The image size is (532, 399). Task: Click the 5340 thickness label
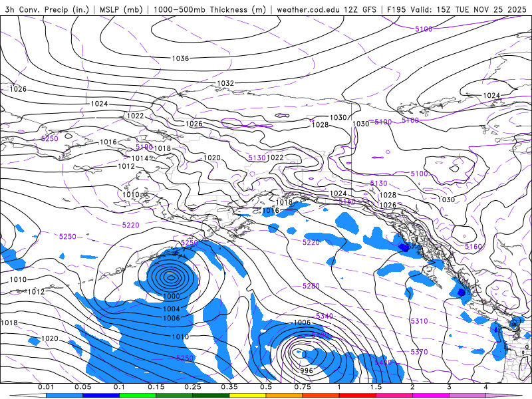(325, 317)
